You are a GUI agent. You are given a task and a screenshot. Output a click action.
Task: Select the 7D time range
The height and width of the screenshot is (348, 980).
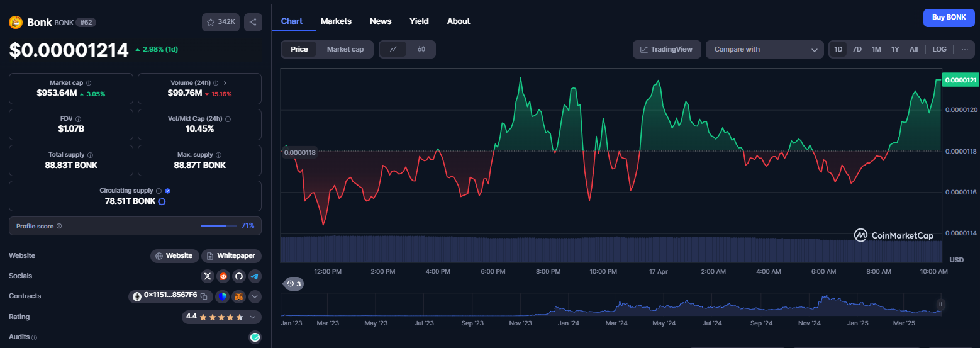857,49
